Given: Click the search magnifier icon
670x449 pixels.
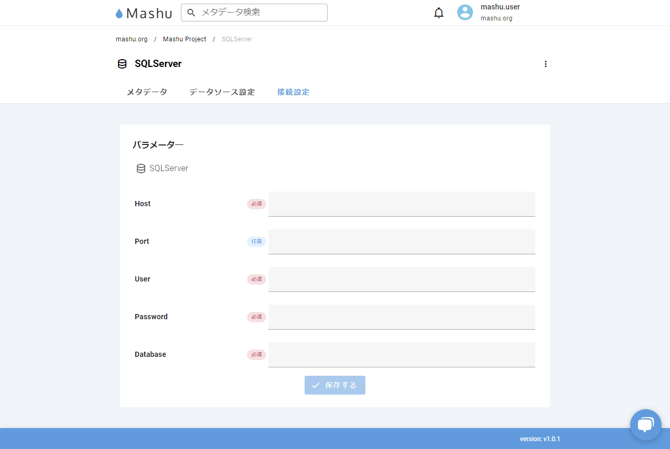Looking at the screenshot, I should (x=191, y=13).
